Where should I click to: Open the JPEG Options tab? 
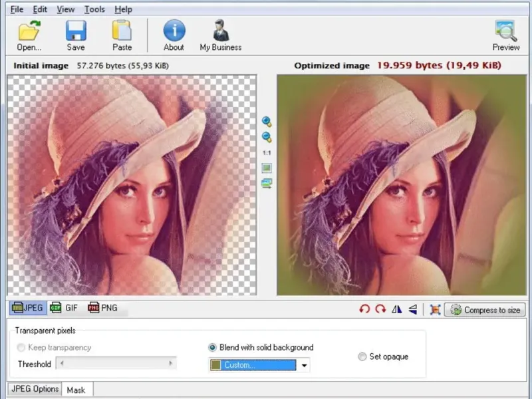tap(35, 389)
